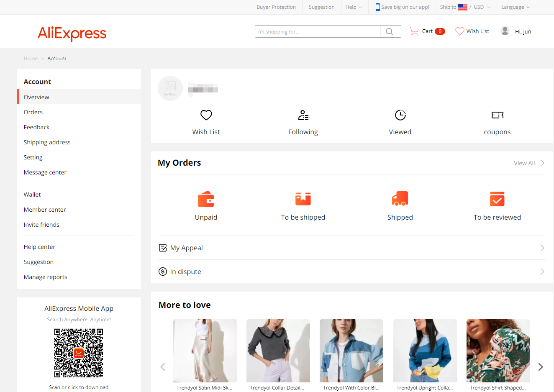Open sidebar Suggestion link
Screen dimensions: 554x392
[x=38, y=262]
